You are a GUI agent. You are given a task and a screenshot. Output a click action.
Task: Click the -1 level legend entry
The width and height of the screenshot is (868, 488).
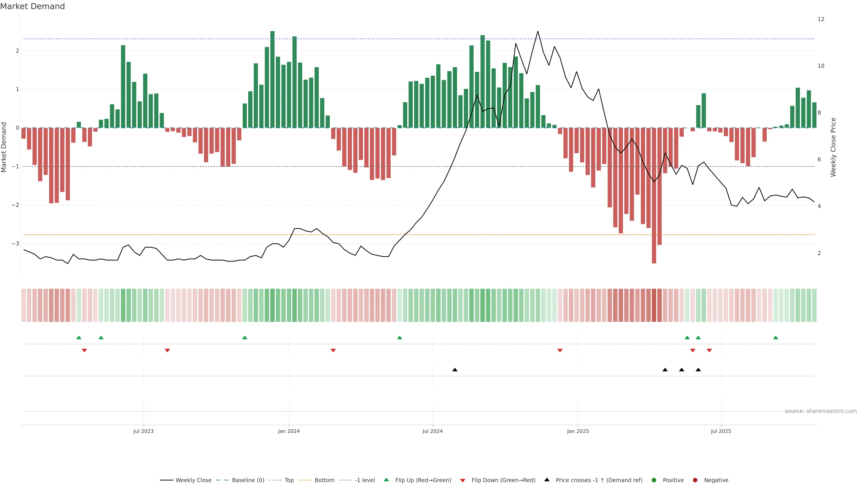click(x=365, y=480)
